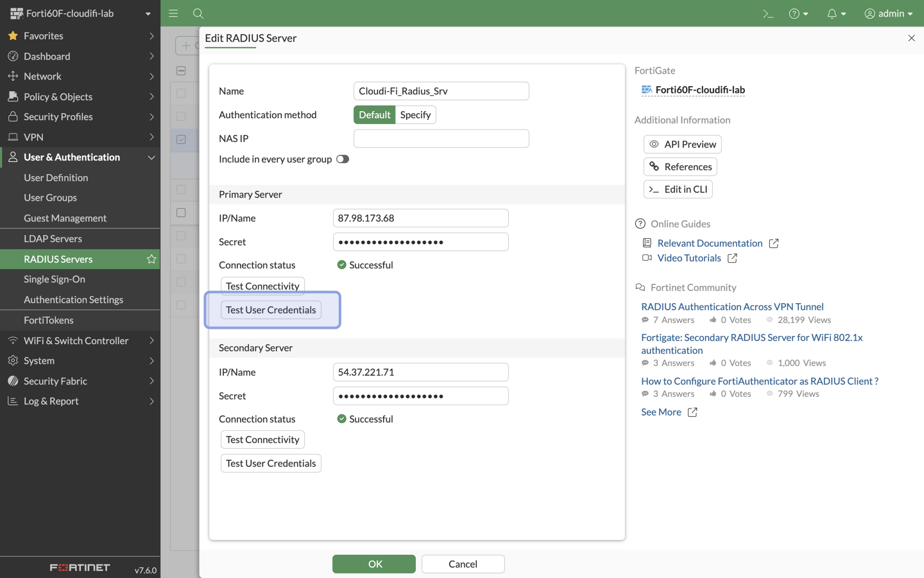Click the admin avatar icon

(869, 13)
